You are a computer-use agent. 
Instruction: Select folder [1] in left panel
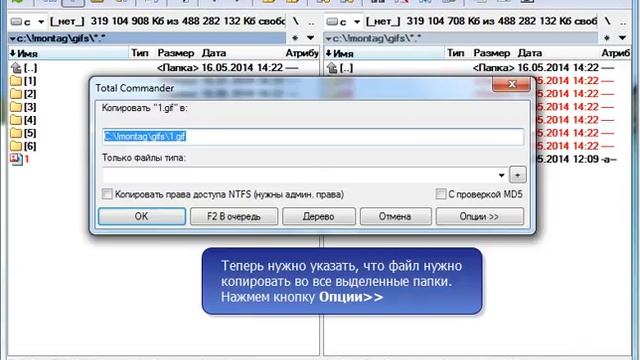pos(23,81)
